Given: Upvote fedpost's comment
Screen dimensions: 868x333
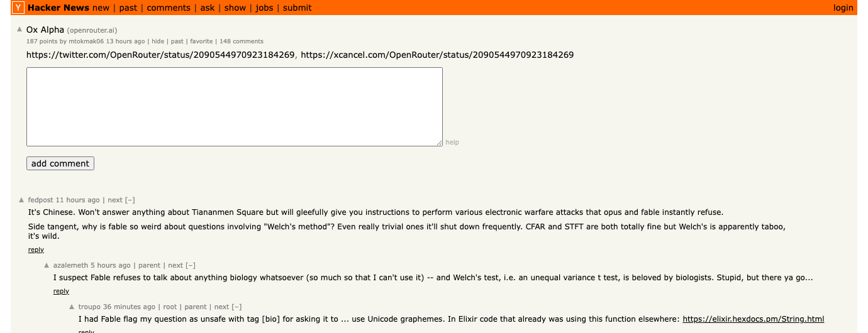Looking at the screenshot, I should pos(22,200).
